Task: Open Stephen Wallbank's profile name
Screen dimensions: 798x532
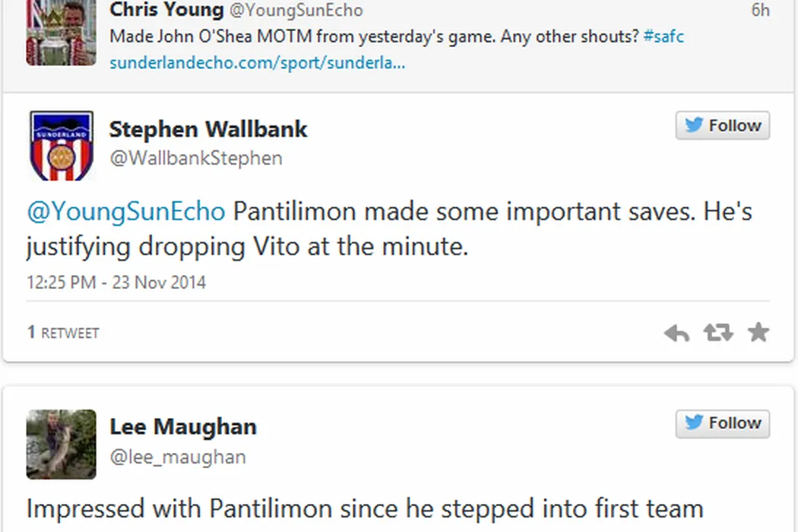Action: coord(208,129)
